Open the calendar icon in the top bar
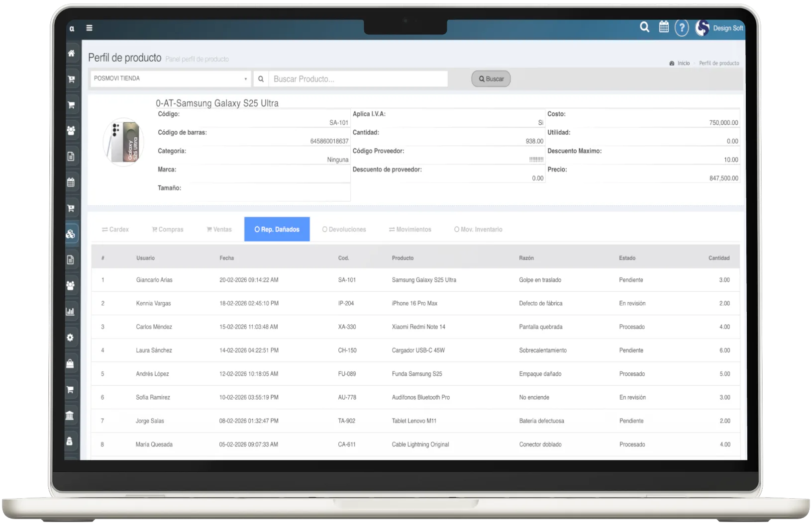The image size is (812, 526). click(x=664, y=27)
